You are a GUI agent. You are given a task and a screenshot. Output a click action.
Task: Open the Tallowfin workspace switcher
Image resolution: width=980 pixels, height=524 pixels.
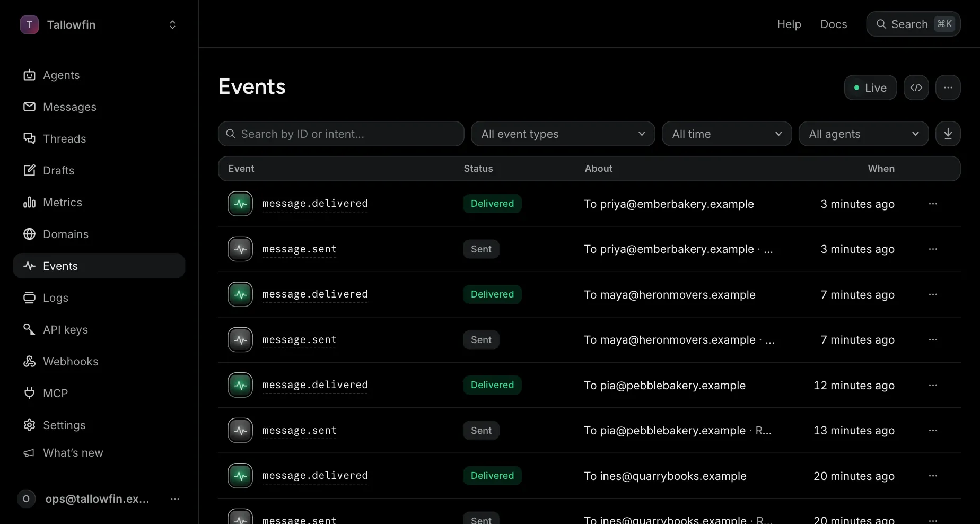pyautogui.click(x=99, y=25)
